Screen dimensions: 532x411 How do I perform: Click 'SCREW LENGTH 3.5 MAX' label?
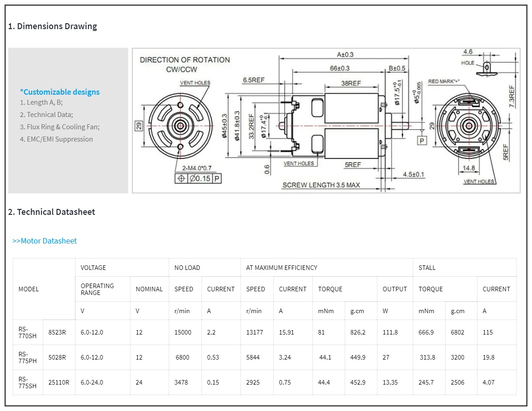click(321, 185)
